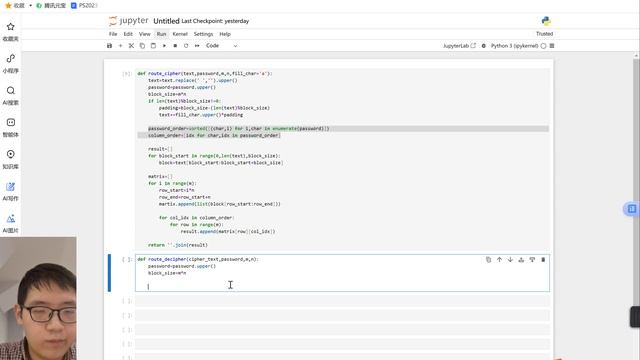The height and width of the screenshot is (360, 640).
Task: Collapse the active cell using blue bar
Action: 109,273
